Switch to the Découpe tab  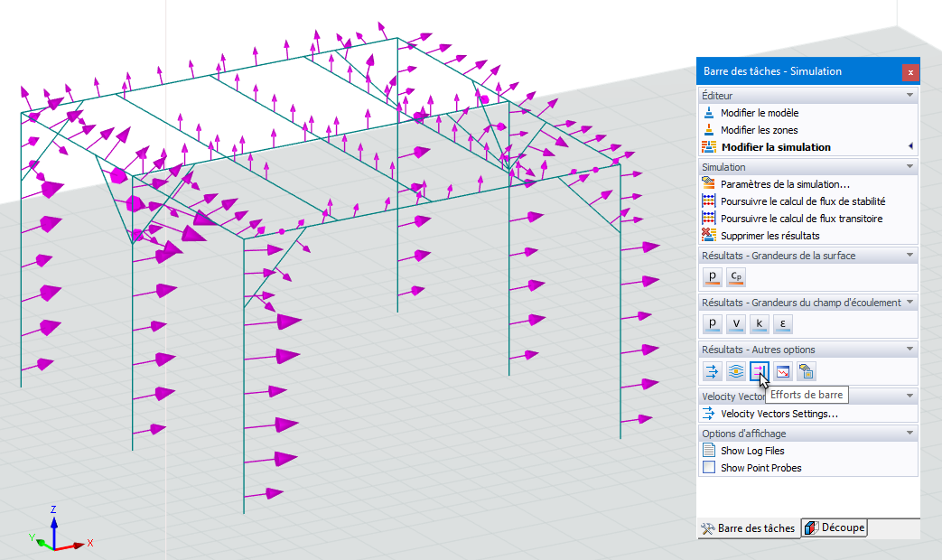[x=835, y=527]
